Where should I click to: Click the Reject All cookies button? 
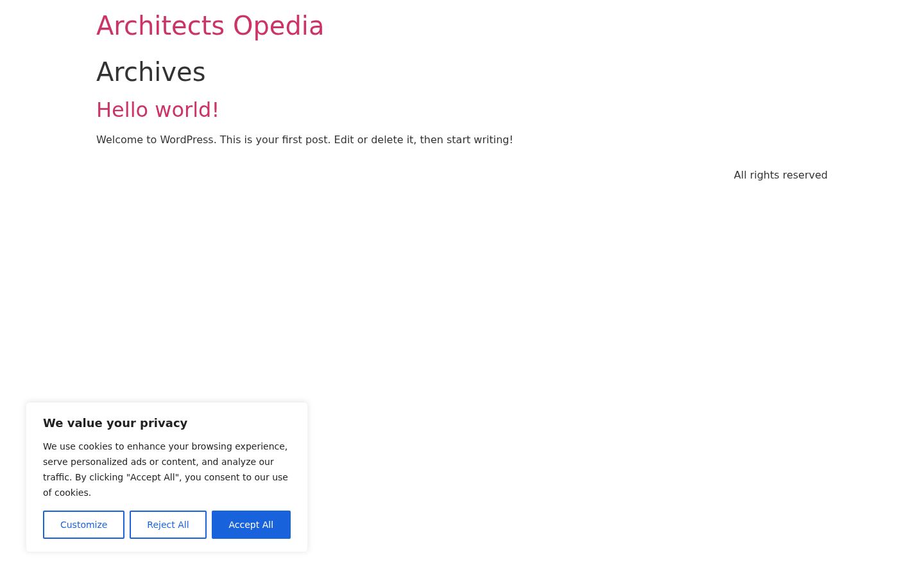(168, 525)
